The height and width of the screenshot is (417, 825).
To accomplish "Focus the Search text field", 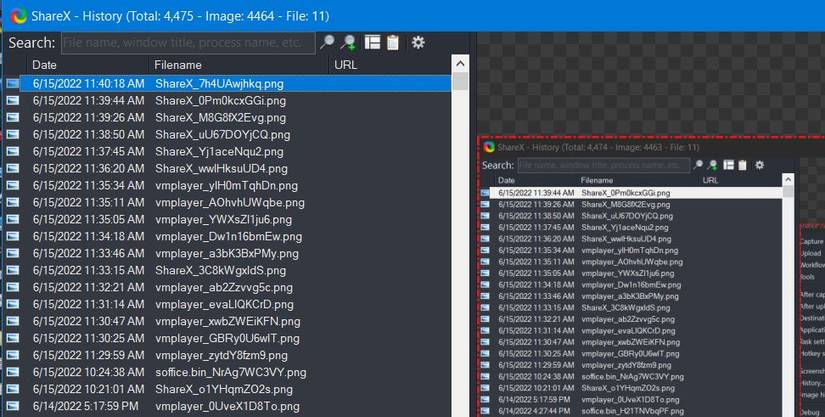I will point(188,43).
